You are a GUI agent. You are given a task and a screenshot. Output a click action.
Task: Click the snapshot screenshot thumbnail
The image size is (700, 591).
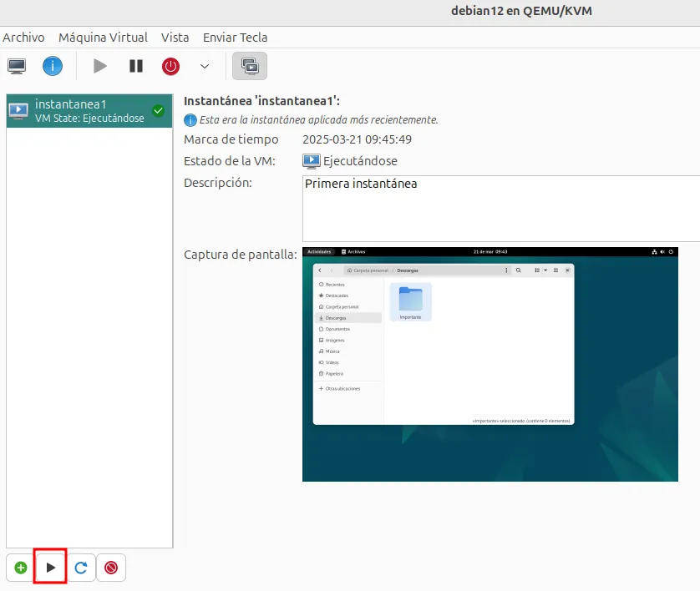click(x=489, y=364)
